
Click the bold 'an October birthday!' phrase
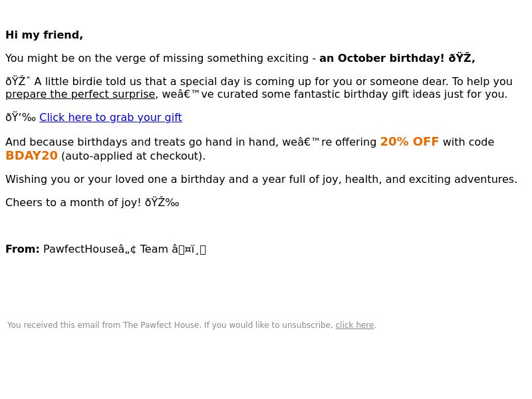[382, 59]
